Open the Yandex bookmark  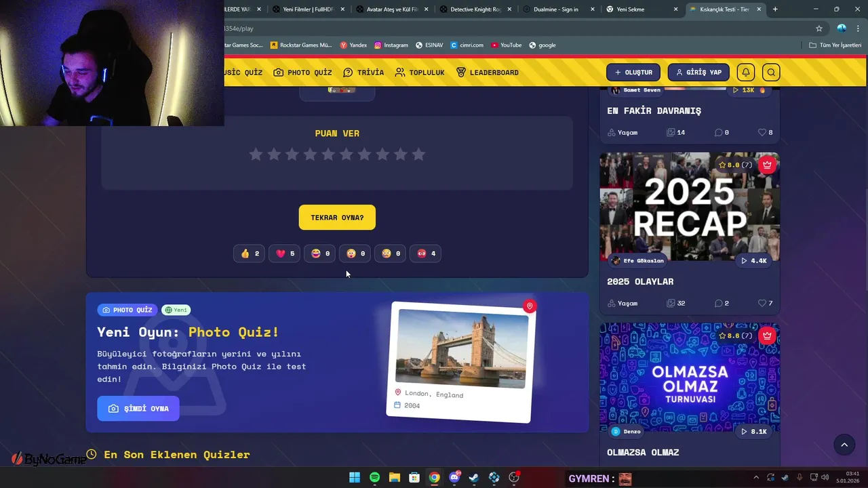click(x=353, y=45)
